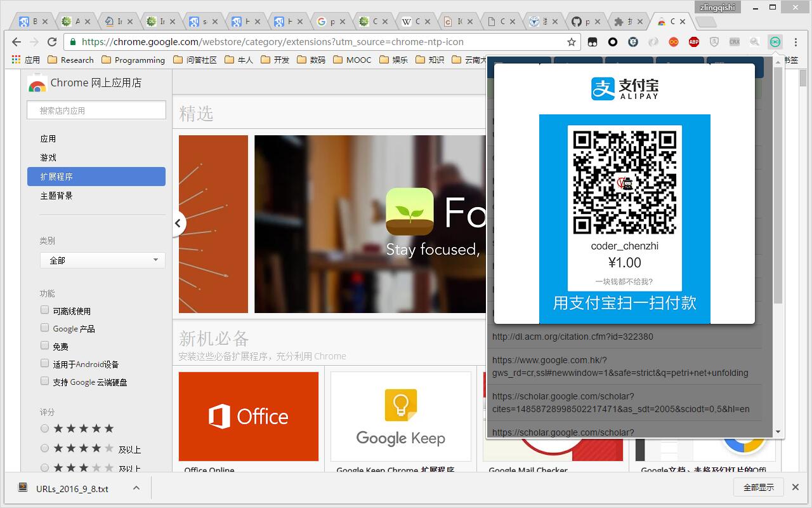Viewport: 812px width, 508px height.
Task: Select the three stars 及以上 radio button
Action: tap(44, 468)
